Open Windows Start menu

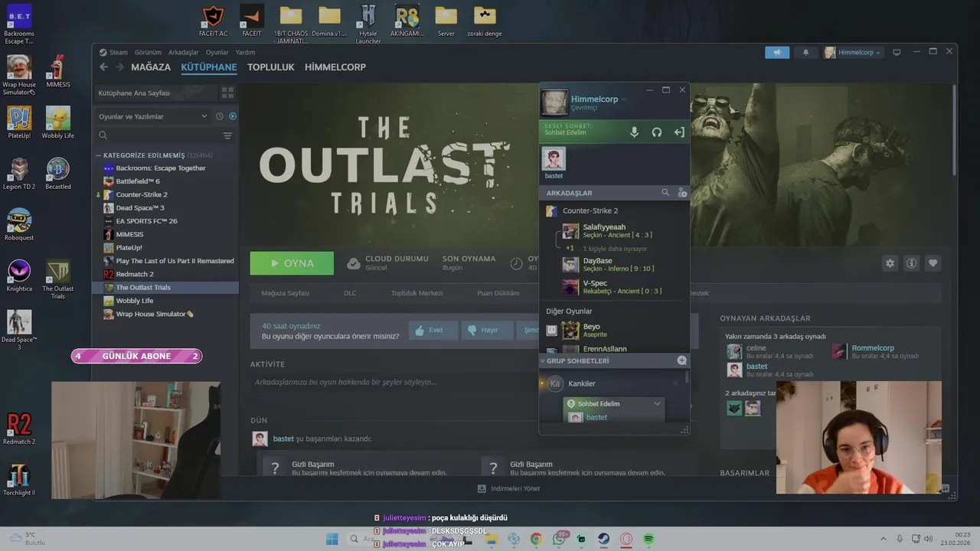click(332, 540)
